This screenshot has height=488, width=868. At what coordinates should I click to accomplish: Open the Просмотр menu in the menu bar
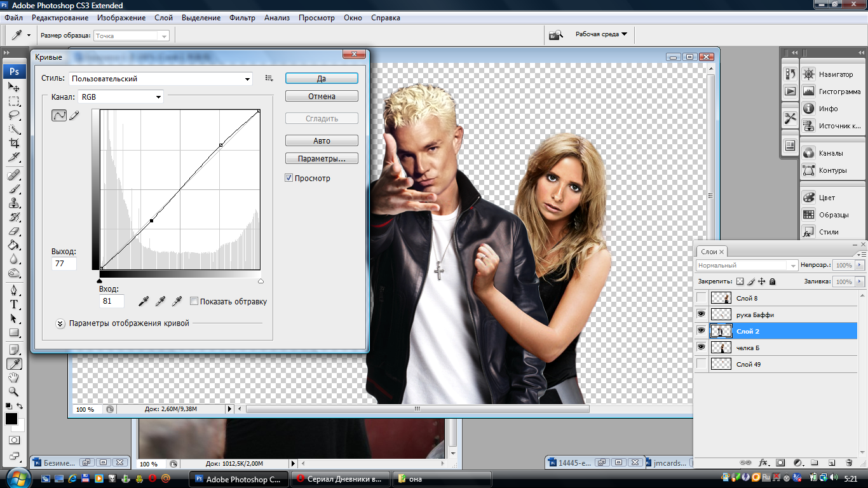point(316,18)
